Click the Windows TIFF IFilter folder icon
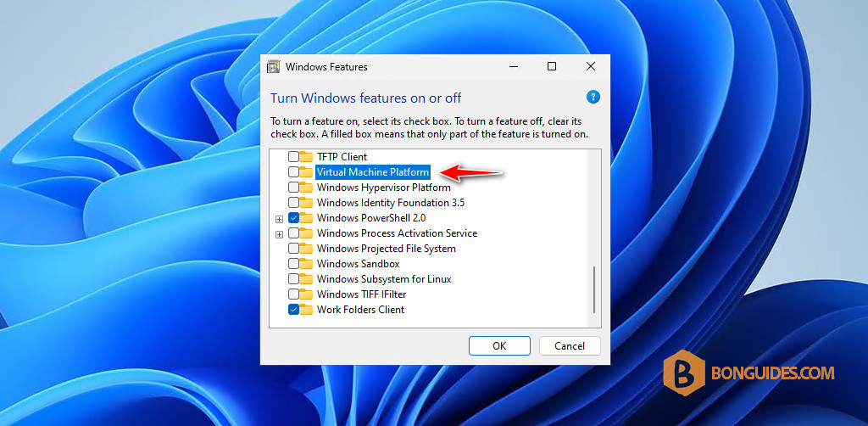This screenshot has height=426, width=868. (x=306, y=294)
